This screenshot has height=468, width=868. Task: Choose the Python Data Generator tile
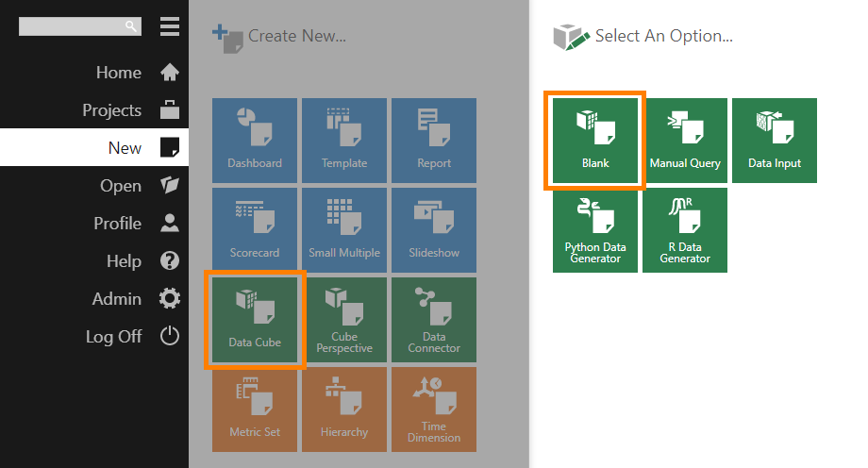pyautogui.click(x=595, y=230)
